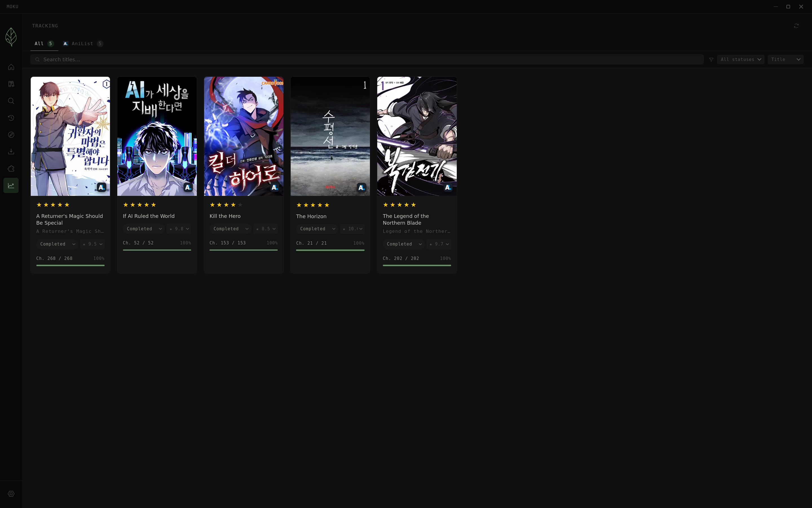Viewport: 812px width, 508px height.
Task: Switch to the All tab
Action: point(44,44)
